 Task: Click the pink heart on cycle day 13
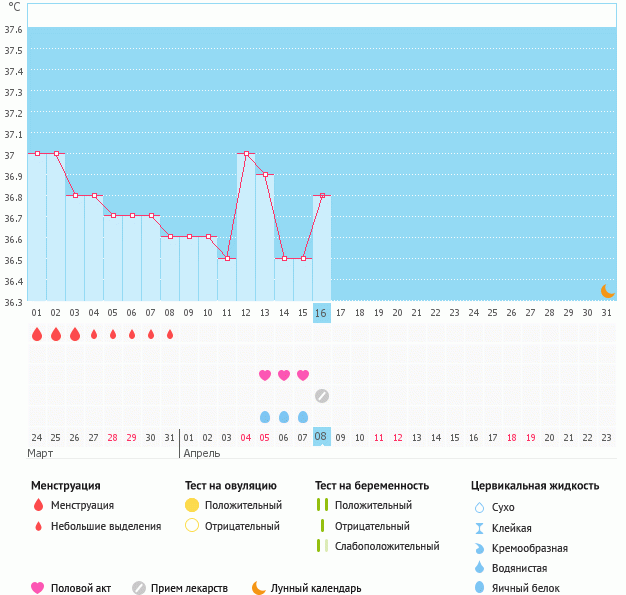pyautogui.click(x=265, y=375)
